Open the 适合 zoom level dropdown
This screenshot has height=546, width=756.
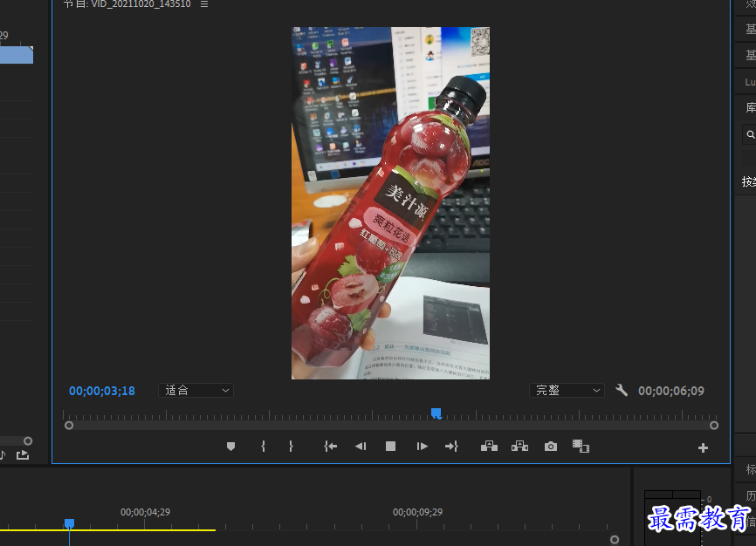(x=196, y=391)
